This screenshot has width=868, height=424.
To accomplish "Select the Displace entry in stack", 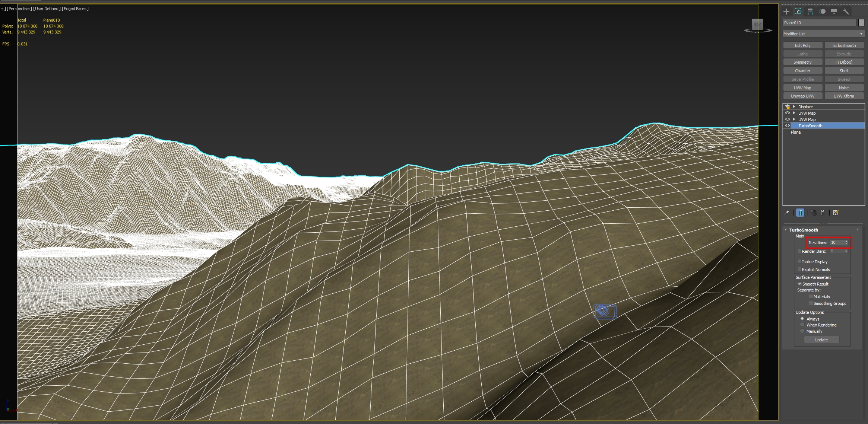I will [824, 106].
